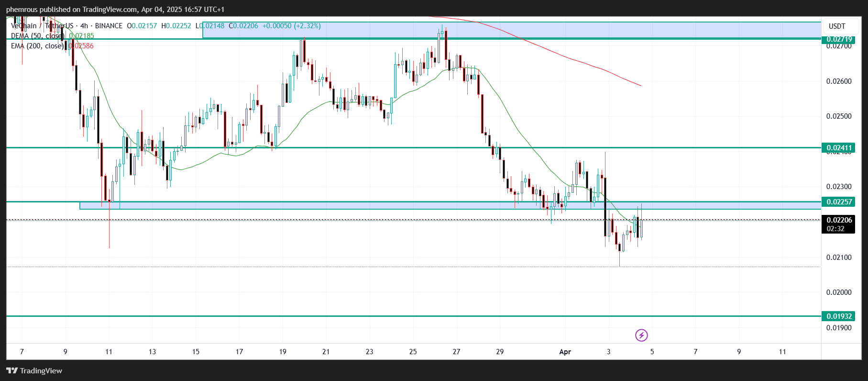The image size is (868, 381).
Task: Click the TradingView logo at bottom left
Action: (x=34, y=370)
